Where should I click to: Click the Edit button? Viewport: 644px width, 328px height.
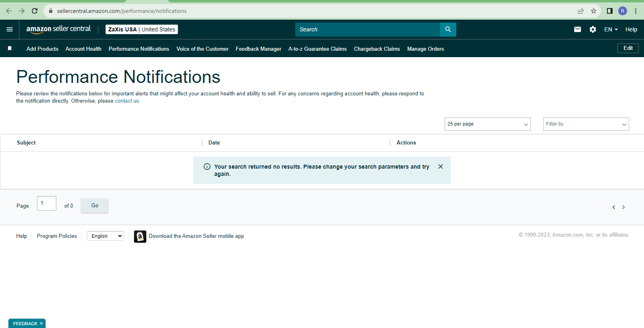[x=628, y=48]
